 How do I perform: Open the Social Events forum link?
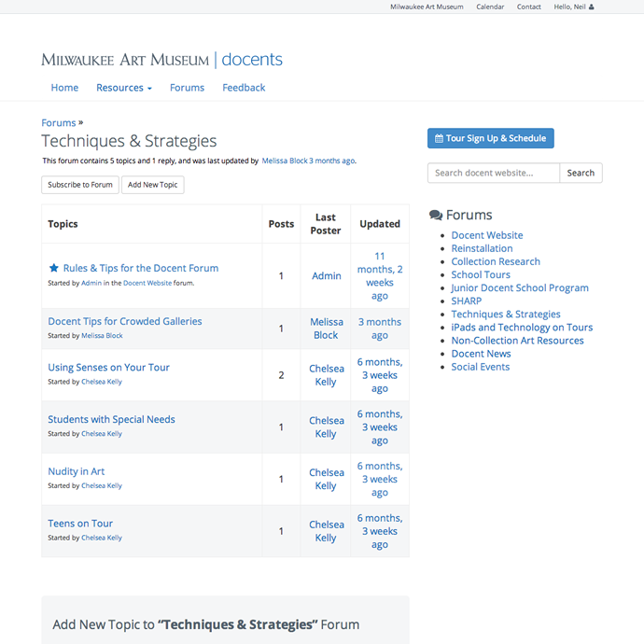[x=481, y=367]
